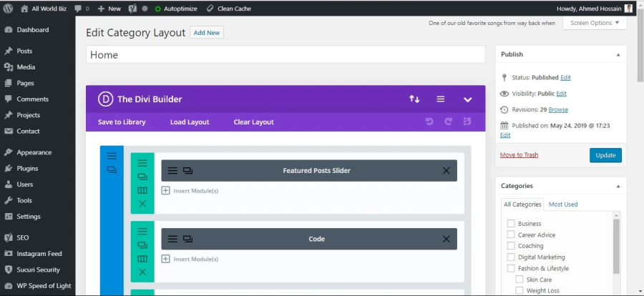The width and height of the screenshot is (644, 296).
Task: Open Media in sidebar
Action: click(x=26, y=67)
